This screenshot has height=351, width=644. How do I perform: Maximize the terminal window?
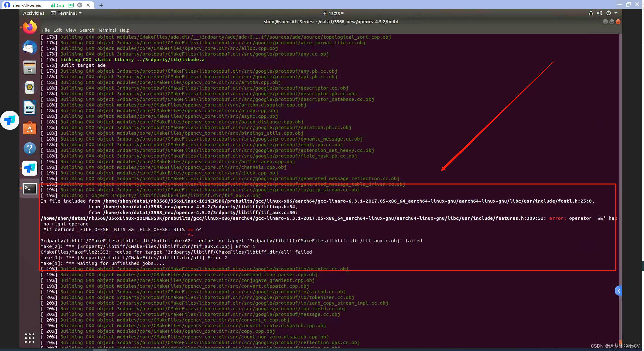pos(612,22)
